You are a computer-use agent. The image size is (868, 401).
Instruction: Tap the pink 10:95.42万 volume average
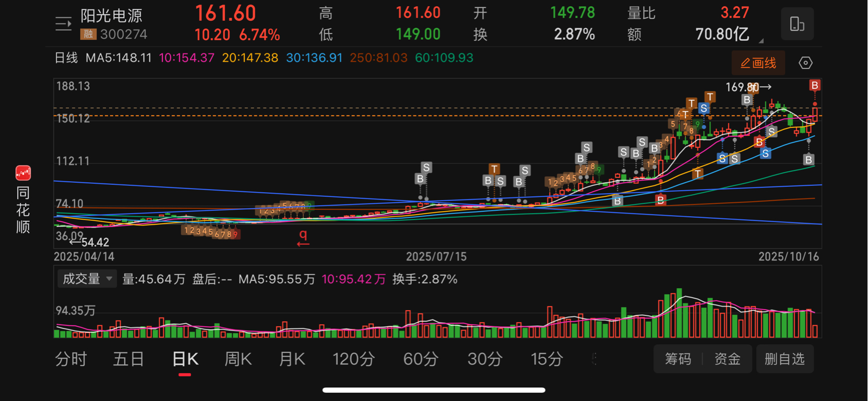click(354, 279)
